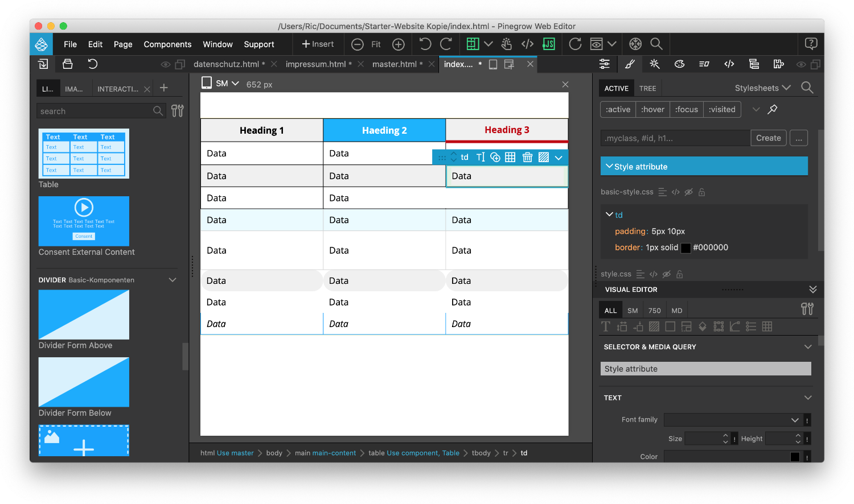The image size is (854, 504).
Task: Open Visual Editor Text section icon
Action: point(606,327)
